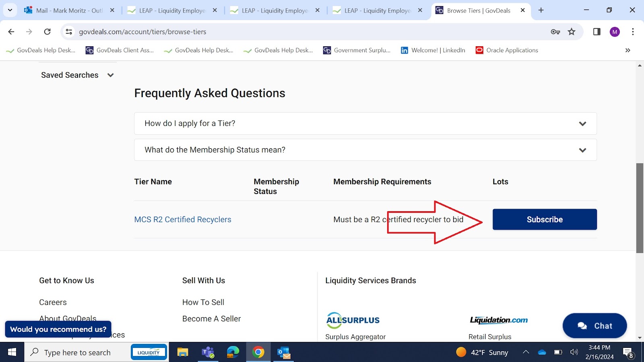Open the volume speaker icon

[574, 352]
